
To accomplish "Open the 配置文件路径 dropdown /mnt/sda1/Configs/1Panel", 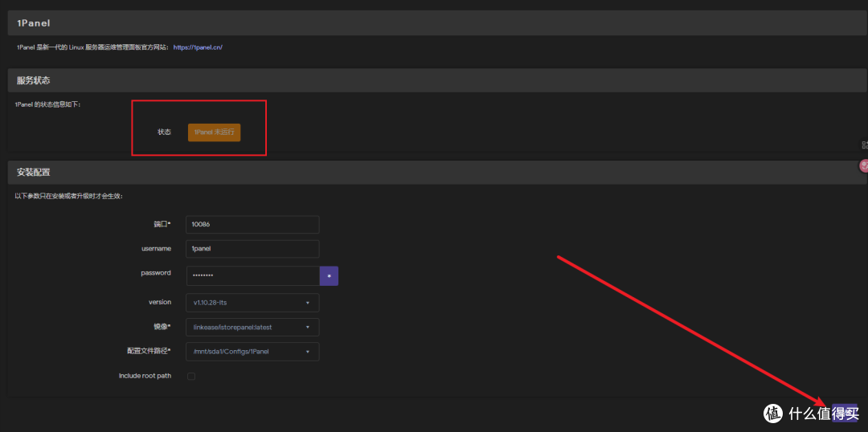I will 253,351.
